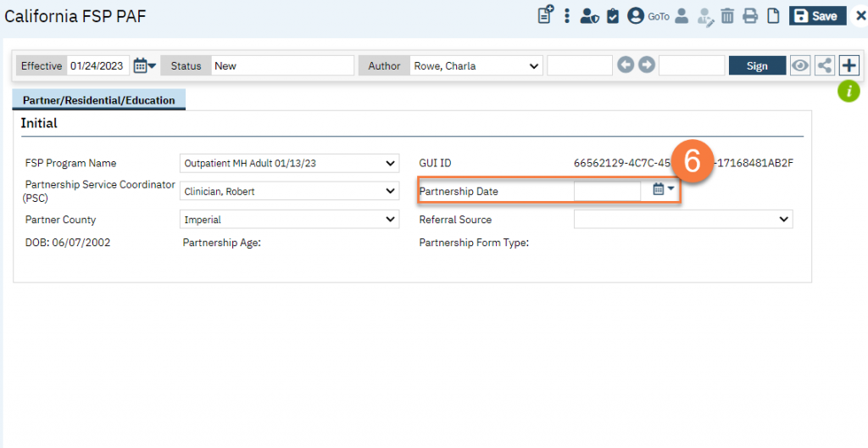Select the Partner/Residential/Education tab
868x448 pixels.
99,100
